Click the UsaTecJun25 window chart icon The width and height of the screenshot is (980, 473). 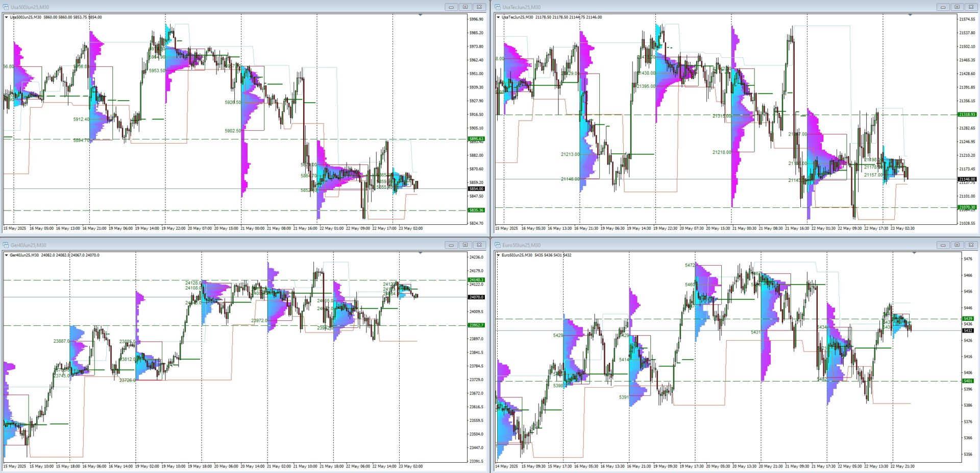[x=498, y=7]
